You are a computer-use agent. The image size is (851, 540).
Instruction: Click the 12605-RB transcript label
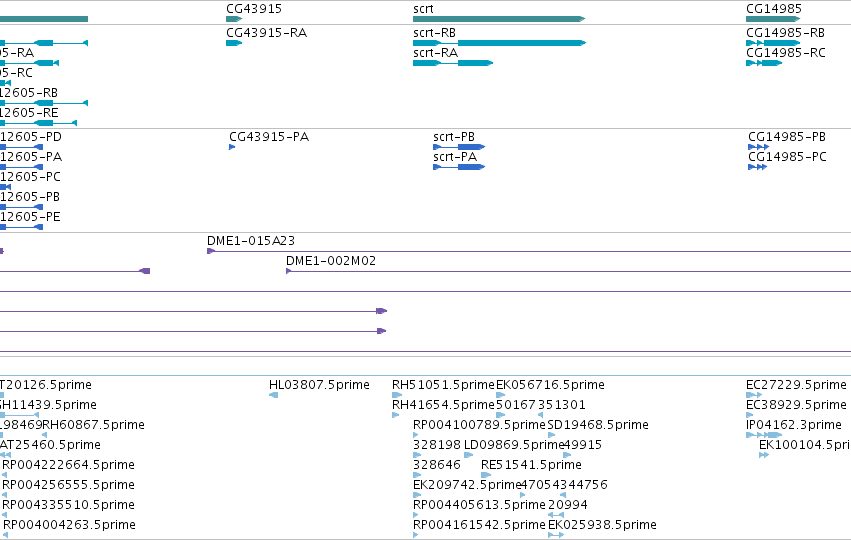click(x=29, y=93)
